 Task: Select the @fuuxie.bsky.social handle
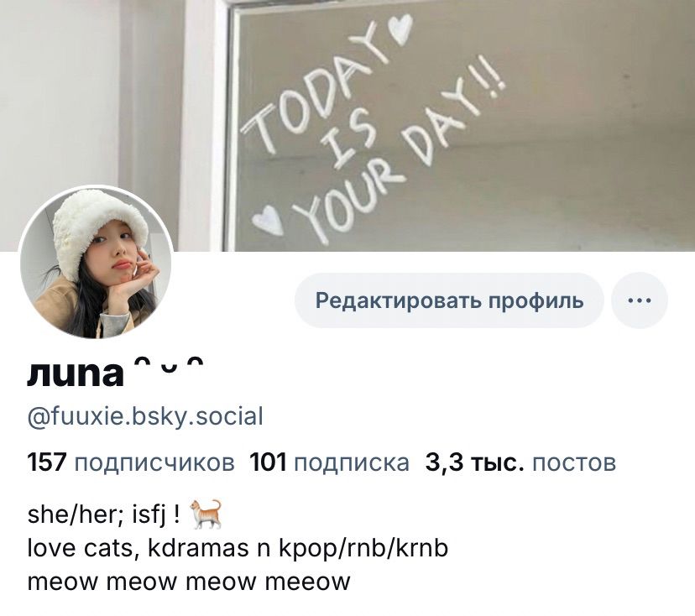[145, 416]
